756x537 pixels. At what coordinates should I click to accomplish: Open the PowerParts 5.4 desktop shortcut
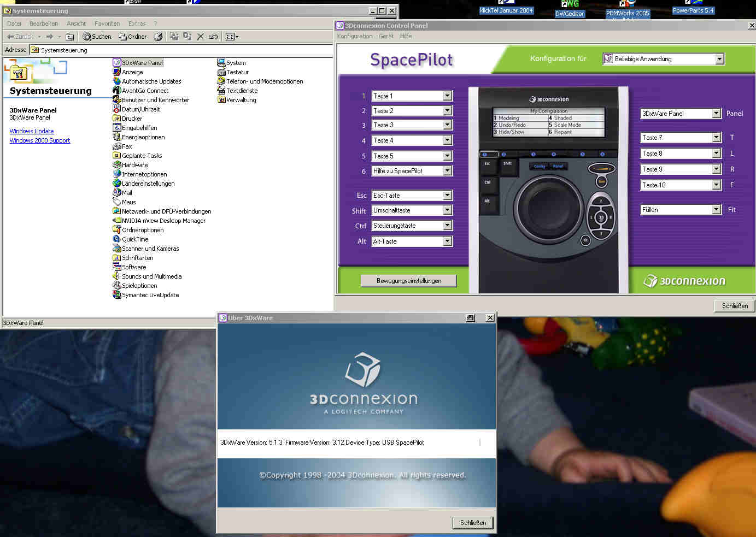click(693, 8)
